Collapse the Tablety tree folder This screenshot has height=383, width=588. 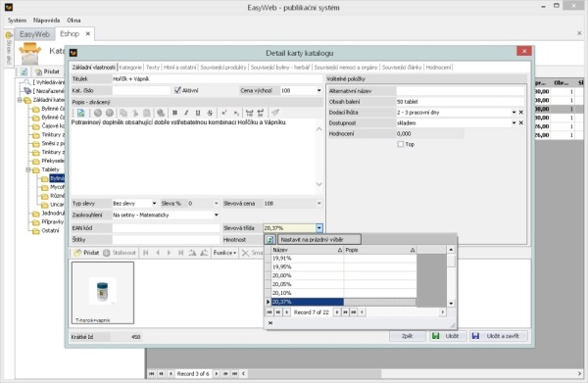point(28,169)
